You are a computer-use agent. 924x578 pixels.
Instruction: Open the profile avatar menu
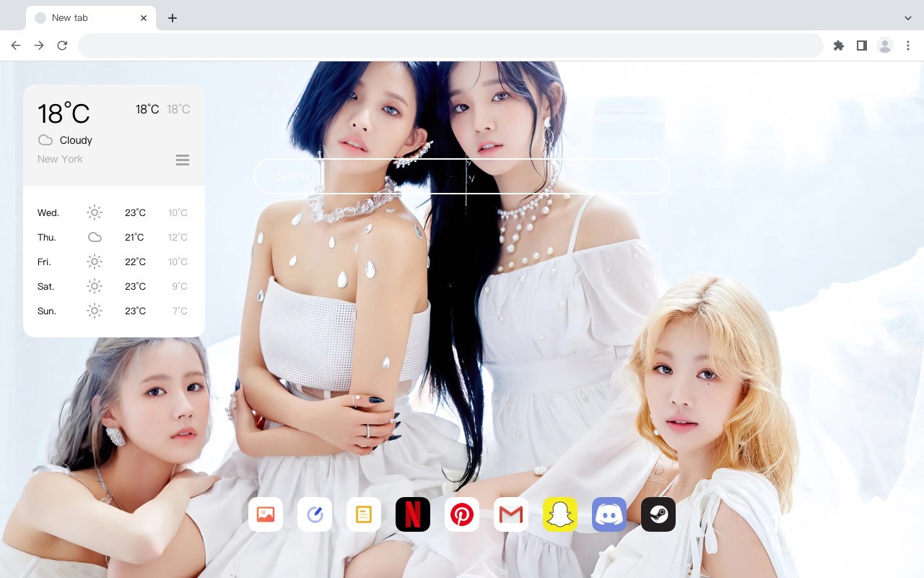pyautogui.click(x=885, y=46)
